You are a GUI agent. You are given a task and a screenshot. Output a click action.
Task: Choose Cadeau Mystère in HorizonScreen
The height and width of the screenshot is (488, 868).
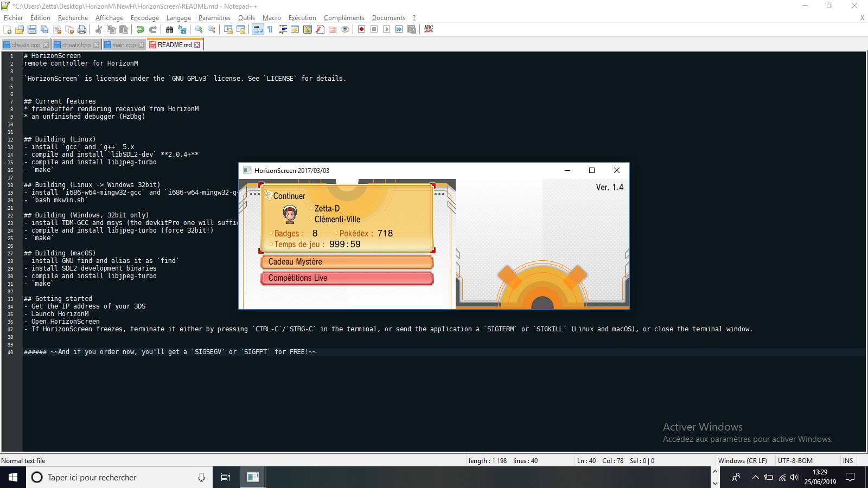click(347, 262)
